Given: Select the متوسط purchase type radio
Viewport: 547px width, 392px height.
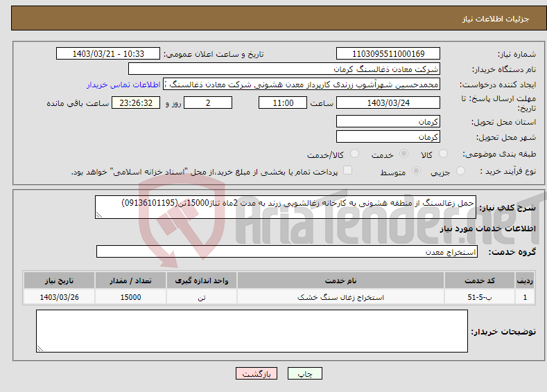Looking at the screenshot, I should 416,171.
